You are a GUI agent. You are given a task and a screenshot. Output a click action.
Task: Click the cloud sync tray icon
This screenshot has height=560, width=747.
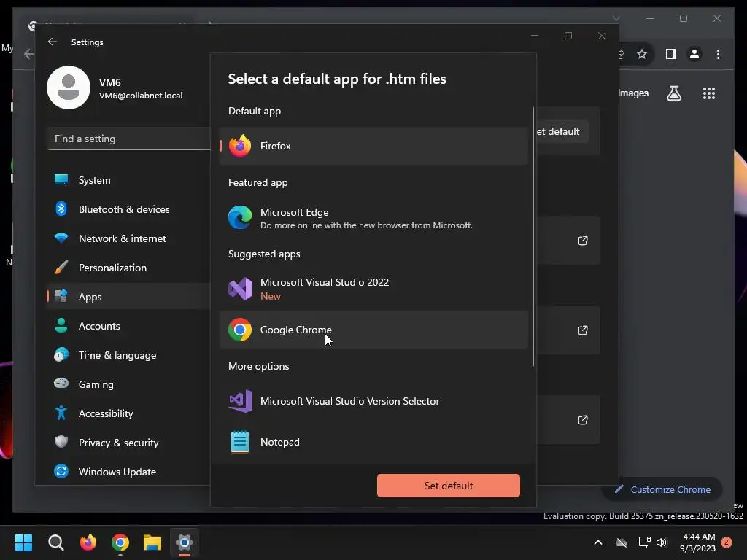[x=622, y=542]
